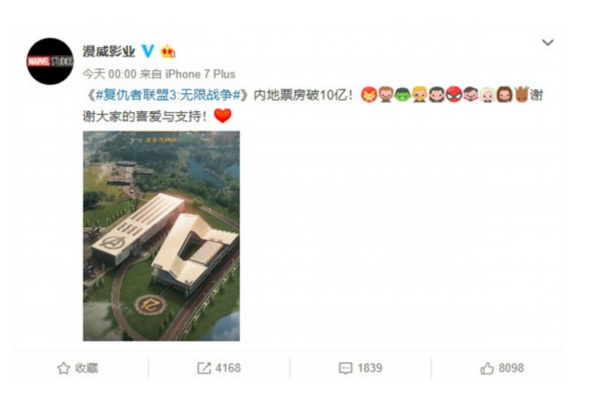Favorite the post with the 收藏 star
This screenshot has height=416, width=607.
pos(78,368)
